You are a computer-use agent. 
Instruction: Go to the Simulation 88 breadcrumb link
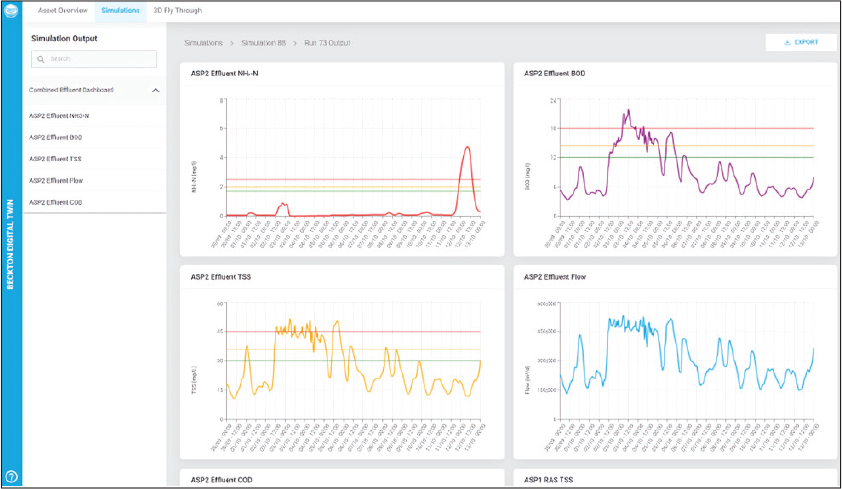(x=264, y=43)
